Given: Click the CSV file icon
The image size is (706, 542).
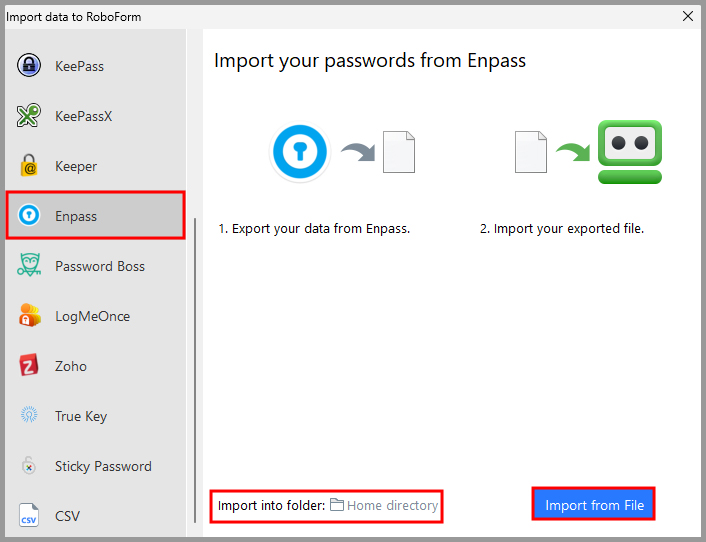Looking at the screenshot, I should point(29,516).
